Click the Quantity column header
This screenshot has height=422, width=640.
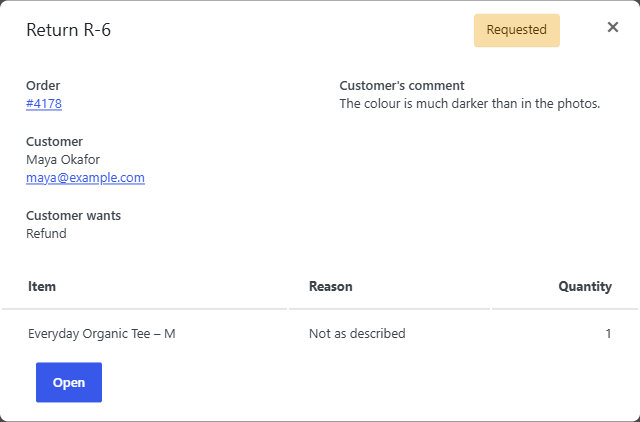coord(585,287)
